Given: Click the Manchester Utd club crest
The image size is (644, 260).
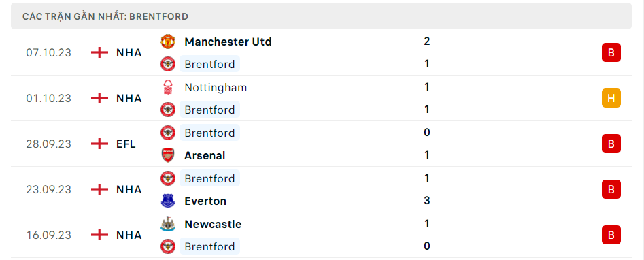Looking at the screenshot, I should coord(167,42).
